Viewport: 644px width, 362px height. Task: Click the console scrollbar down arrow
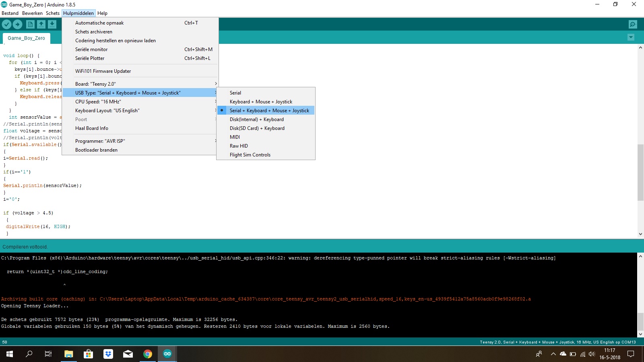[x=640, y=334]
